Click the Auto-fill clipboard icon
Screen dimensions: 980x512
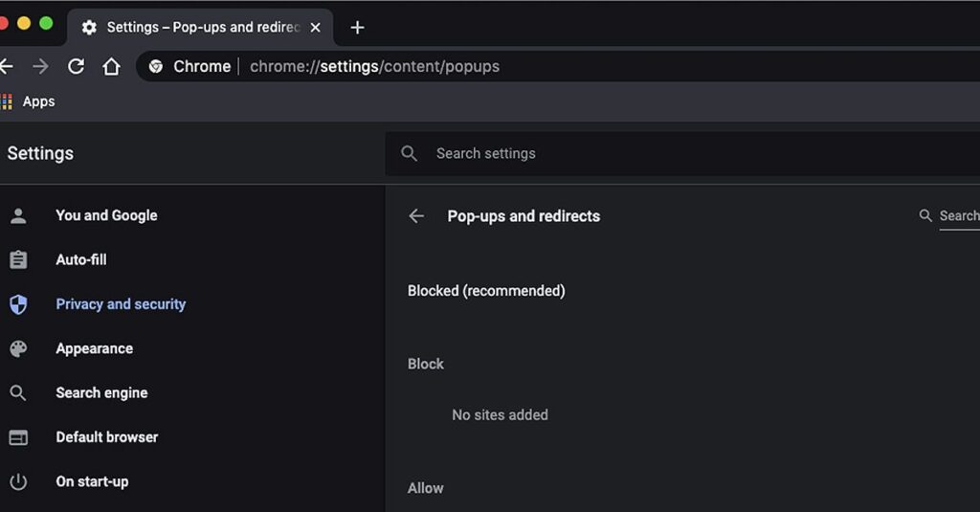(18, 259)
